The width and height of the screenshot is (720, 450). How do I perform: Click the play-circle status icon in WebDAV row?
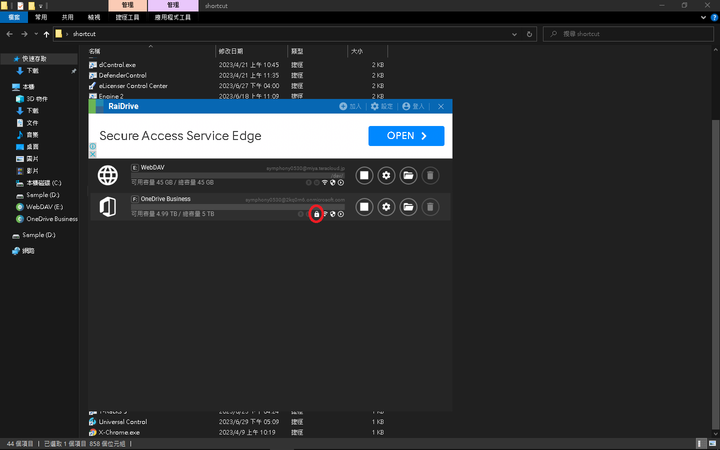(341, 182)
